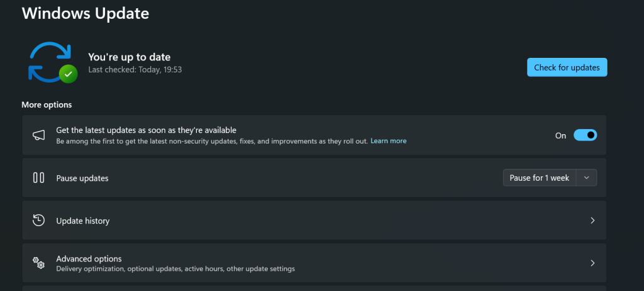This screenshot has width=644, height=291.
Task: Click the Check for updates button
Action: (567, 67)
